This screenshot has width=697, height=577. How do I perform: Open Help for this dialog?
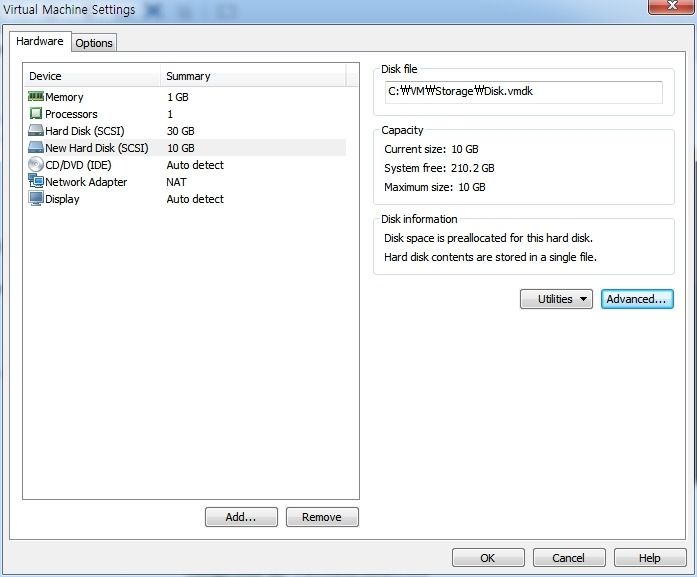(x=650, y=558)
